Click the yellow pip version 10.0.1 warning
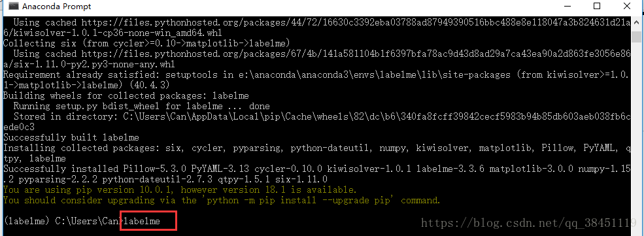Viewport: 644px width, 236px height. (x=180, y=190)
